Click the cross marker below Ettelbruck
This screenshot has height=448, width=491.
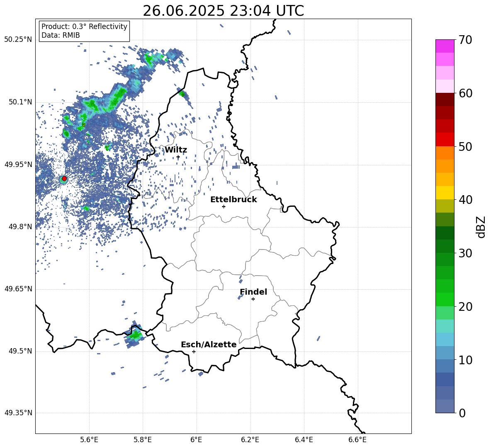click(x=224, y=206)
